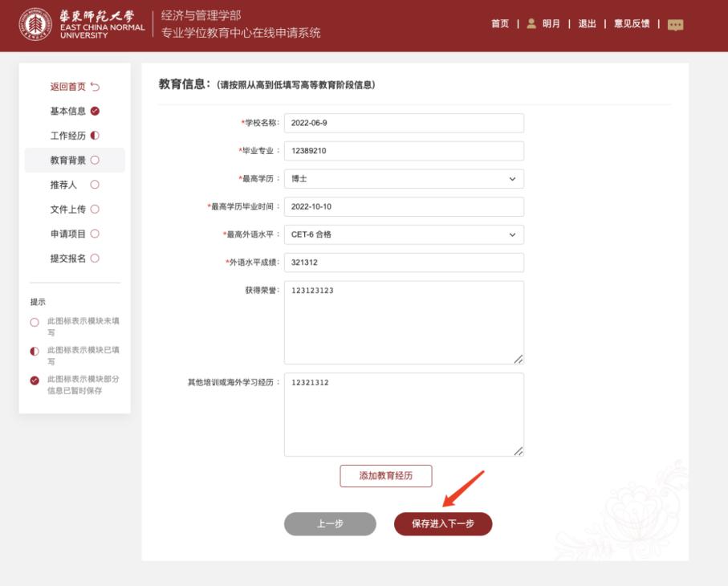Viewport: 728px width, 586px height.
Task: Click inside the 其他培训或海外学习经历 text area
Action: (x=404, y=415)
